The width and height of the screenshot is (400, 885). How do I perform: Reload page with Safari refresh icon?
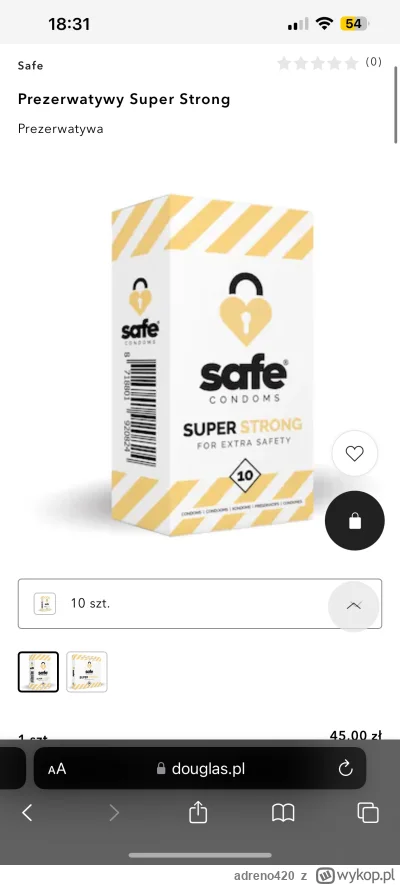click(x=345, y=768)
